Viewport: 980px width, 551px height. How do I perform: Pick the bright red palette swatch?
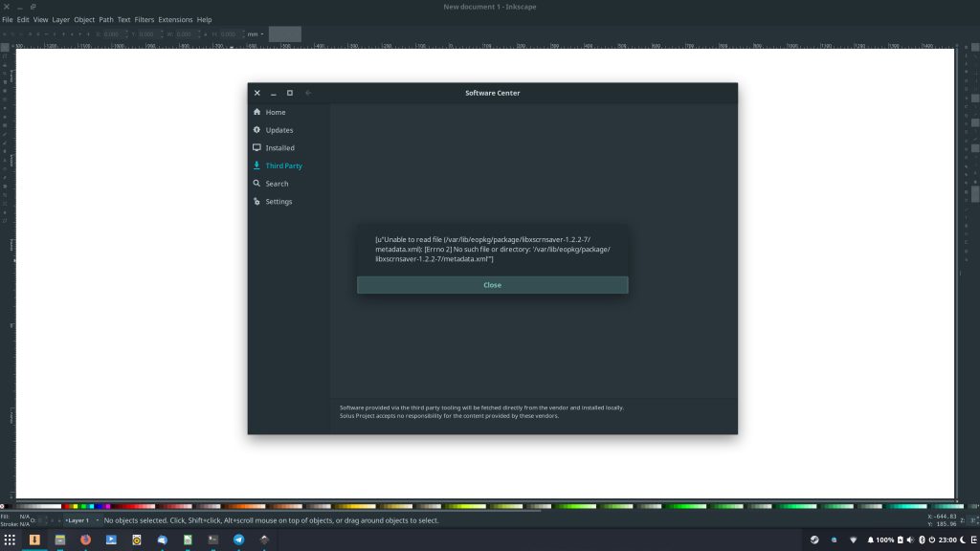pos(66,506)
